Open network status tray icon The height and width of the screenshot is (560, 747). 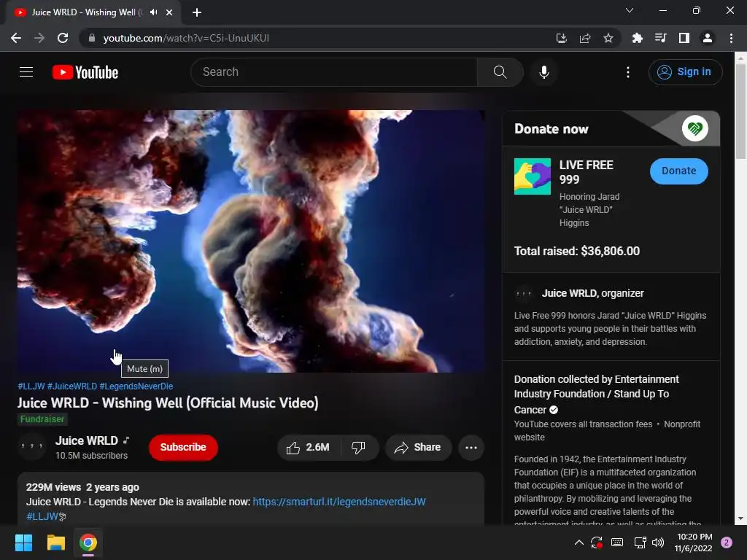click(640, 542)
